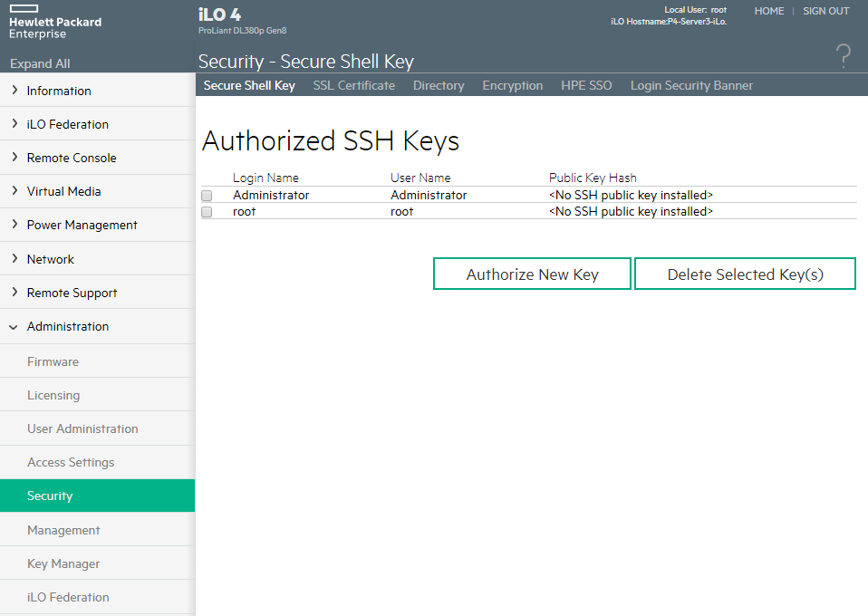This screenshot has width=868, height=616.
Task: Click root's No SSH public key text
Action: (631, 211)
